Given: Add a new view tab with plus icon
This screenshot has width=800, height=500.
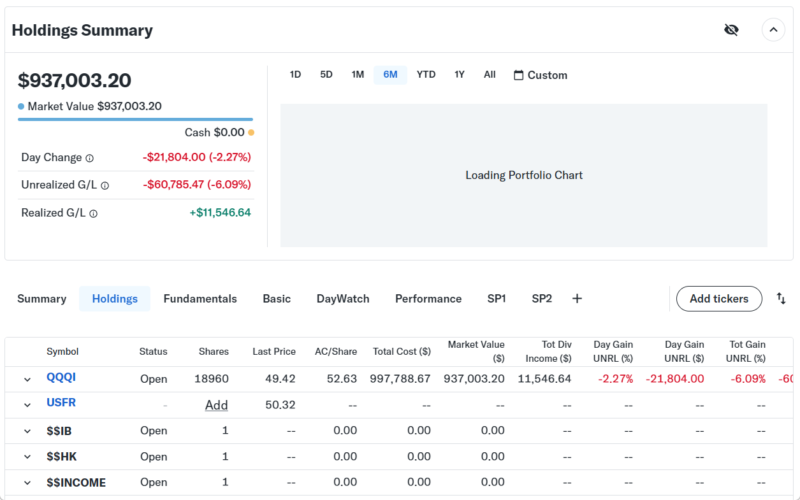Looking at the screenshot, I should click(x=577, y=298).
